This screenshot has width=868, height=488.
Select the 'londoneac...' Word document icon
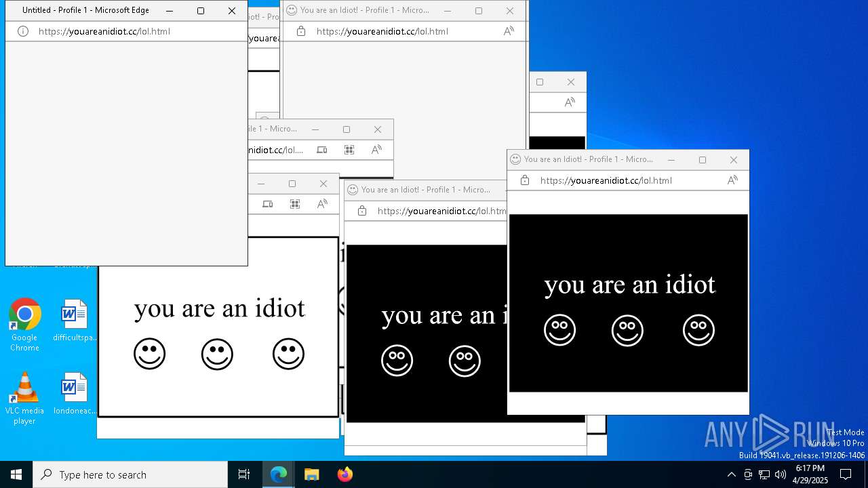[75, 394]
